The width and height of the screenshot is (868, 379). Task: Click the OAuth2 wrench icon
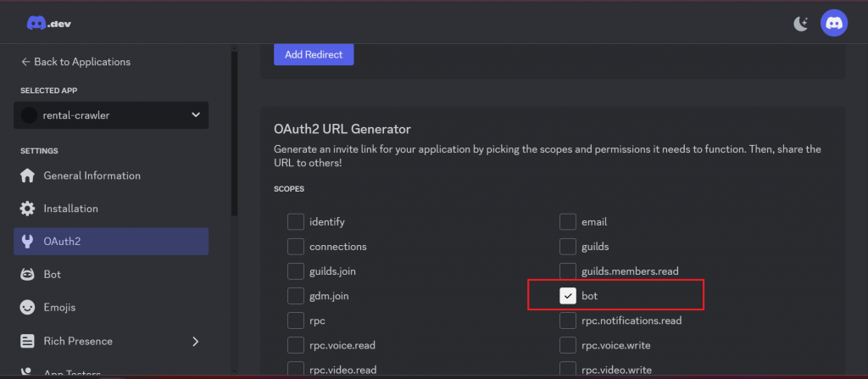28,242
